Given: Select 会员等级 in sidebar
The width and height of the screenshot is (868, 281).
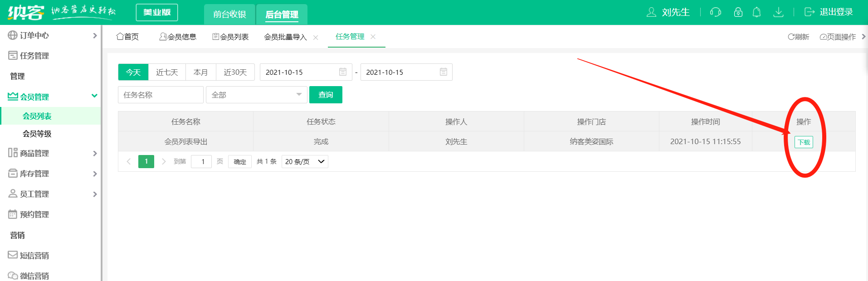Looking at the screenshot, I should tap(37, 134).
